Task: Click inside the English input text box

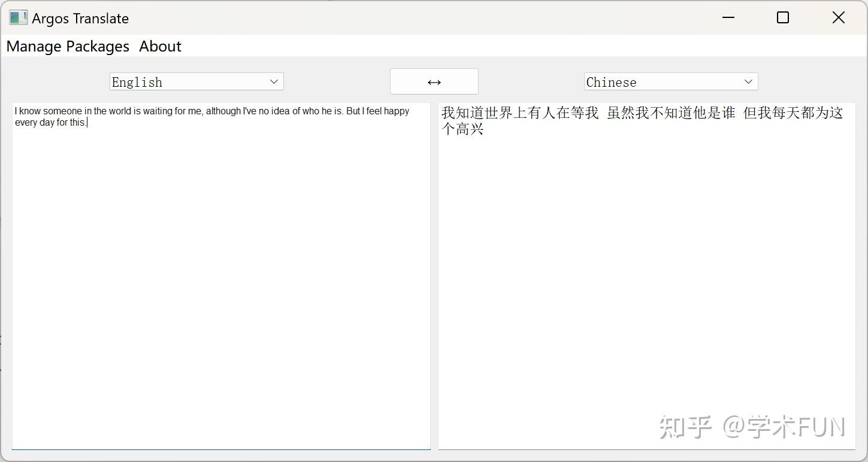Action: pos(222,239)
